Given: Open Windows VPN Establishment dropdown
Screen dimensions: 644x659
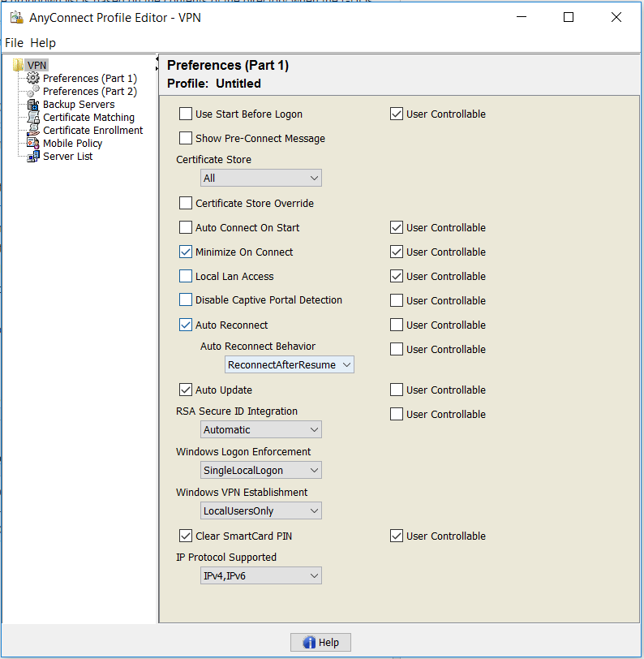Looking at the screenshot, I should pyautogui.click(x=261, y=510).
